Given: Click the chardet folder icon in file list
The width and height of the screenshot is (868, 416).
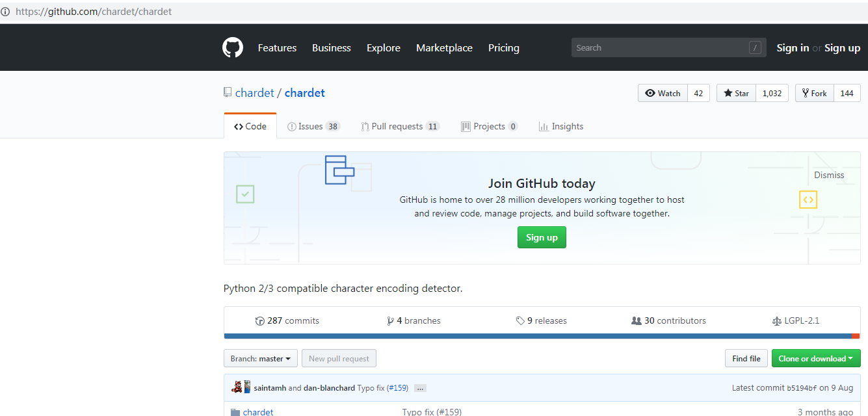Looking at the screenshot, I should (x=235, y=412).
